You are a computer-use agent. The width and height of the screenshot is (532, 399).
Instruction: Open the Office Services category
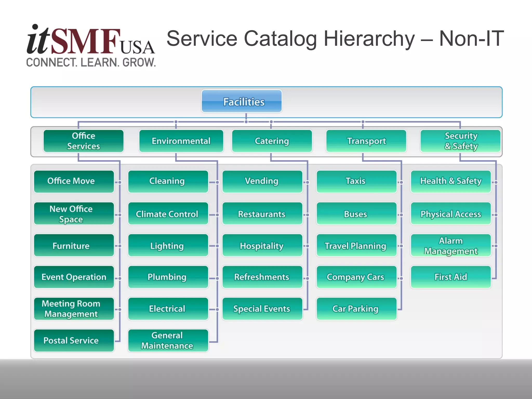pyautogui.click(x=83, y=141)
